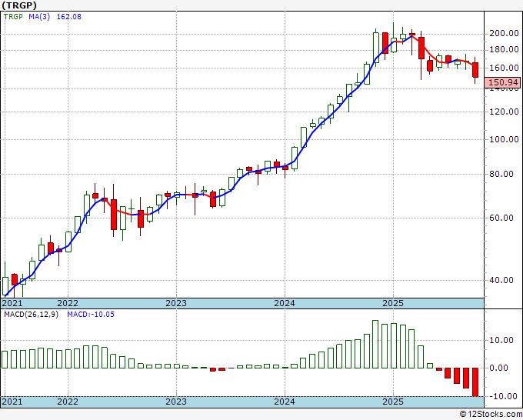
Task: Click 2025 on the price chart timeline
Action: [393, 303]
